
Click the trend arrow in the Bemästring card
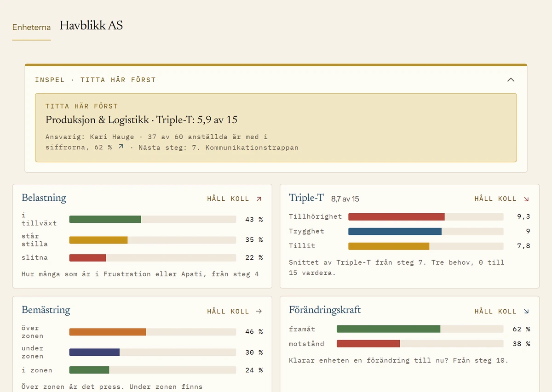259,312
